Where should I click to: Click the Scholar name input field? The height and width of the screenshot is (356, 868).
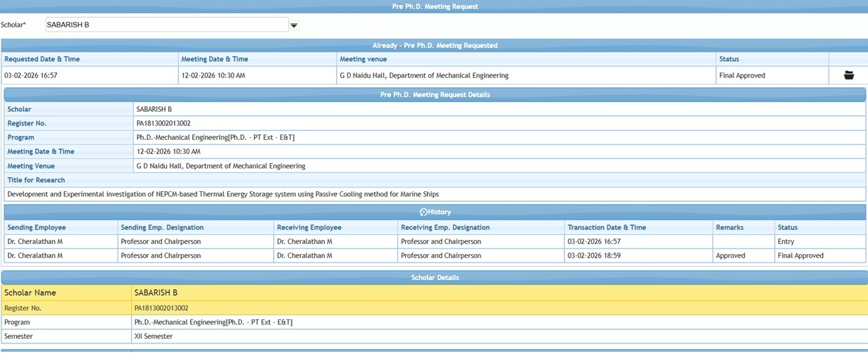click(166, 25)
